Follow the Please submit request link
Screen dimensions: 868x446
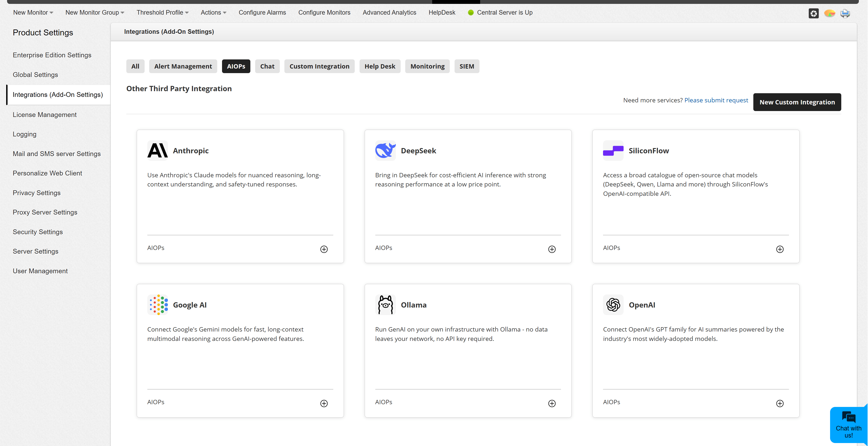[x=716, y=100]
